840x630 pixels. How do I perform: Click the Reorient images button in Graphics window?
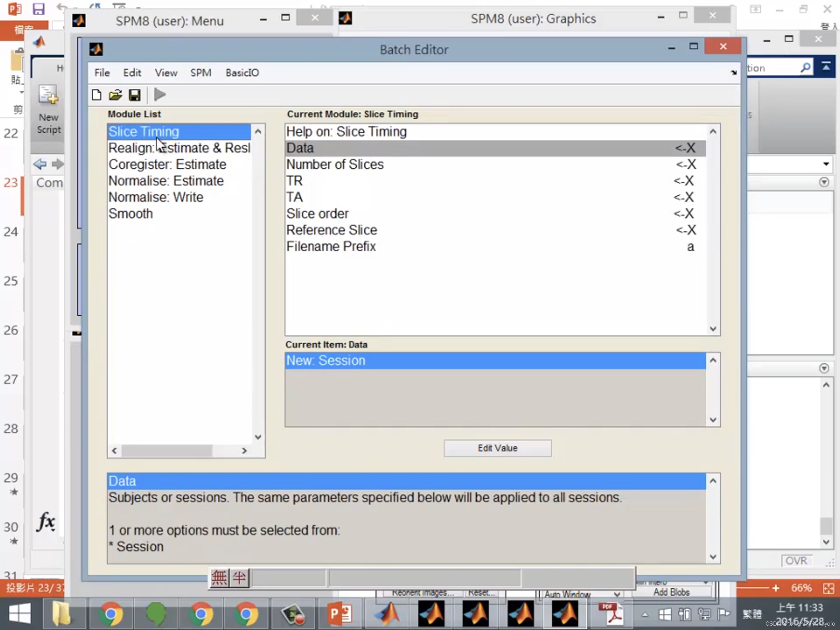click(423, 592)
